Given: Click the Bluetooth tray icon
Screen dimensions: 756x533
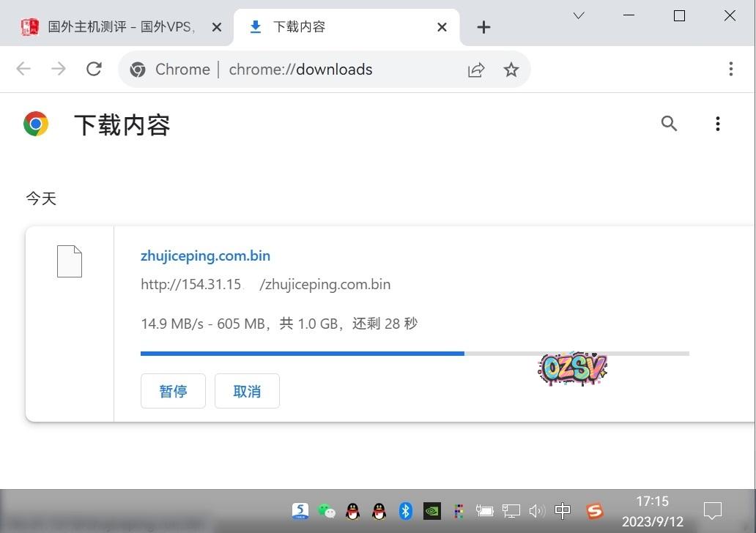Looking at the screenshot, I should (406, 511).
